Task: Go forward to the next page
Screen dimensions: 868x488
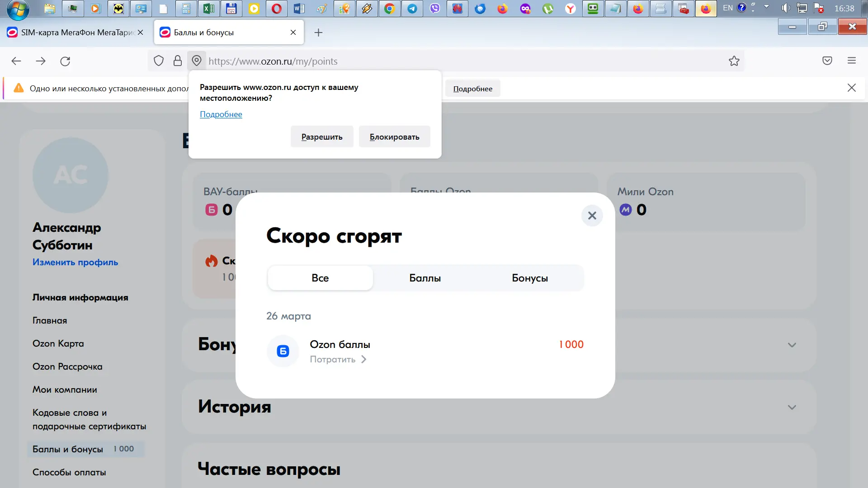Action: [x=41, y=61]
